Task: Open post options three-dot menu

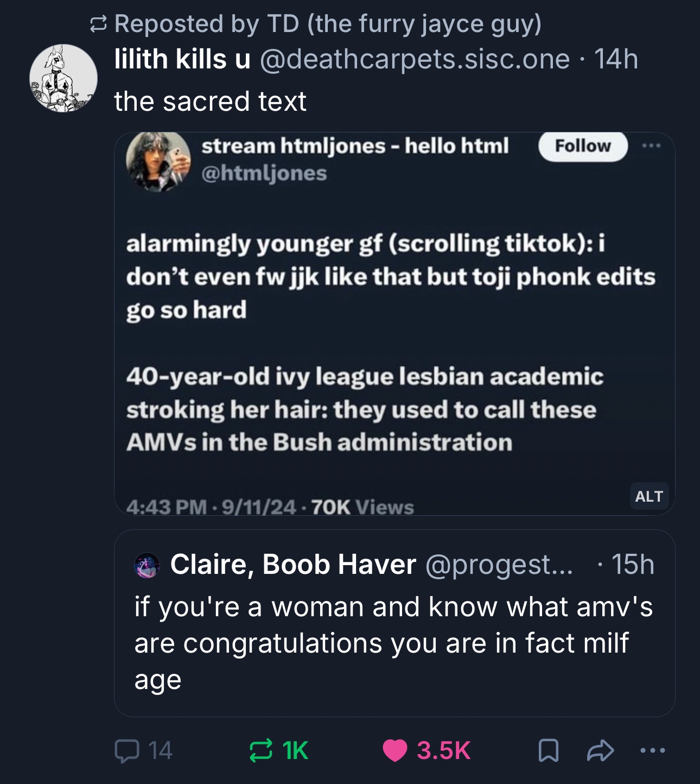Action: pyautogui.click(x=652, y=751)
